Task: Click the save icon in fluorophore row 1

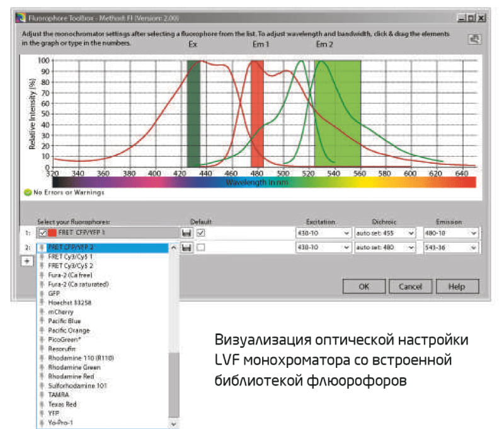Action: click(186, 232)
